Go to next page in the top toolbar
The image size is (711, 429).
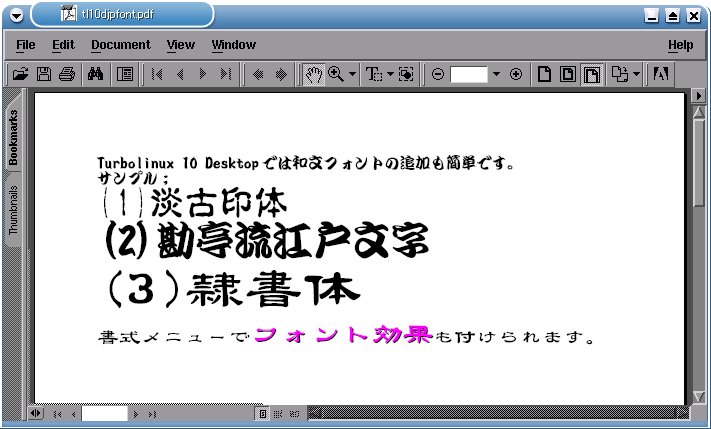tap(203, 74)
